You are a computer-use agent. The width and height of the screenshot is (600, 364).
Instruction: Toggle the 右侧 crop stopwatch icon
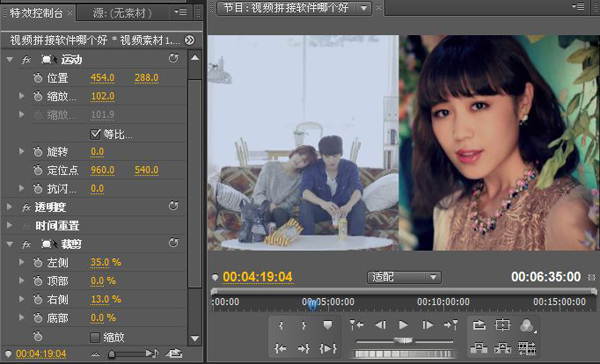(38, 299)
